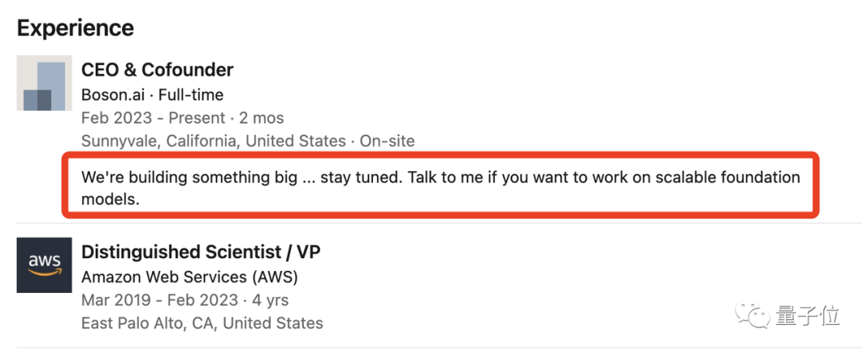This screenshot has height=354, width=868.
Task: Select the On-site work type label
Action: pos(387,142)
